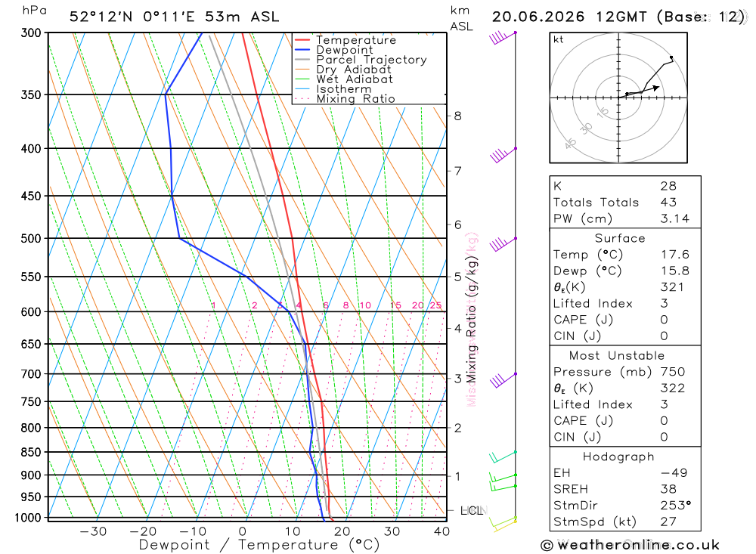
Task: Click the 5 km altitude axis label
Action: point(457,277)
